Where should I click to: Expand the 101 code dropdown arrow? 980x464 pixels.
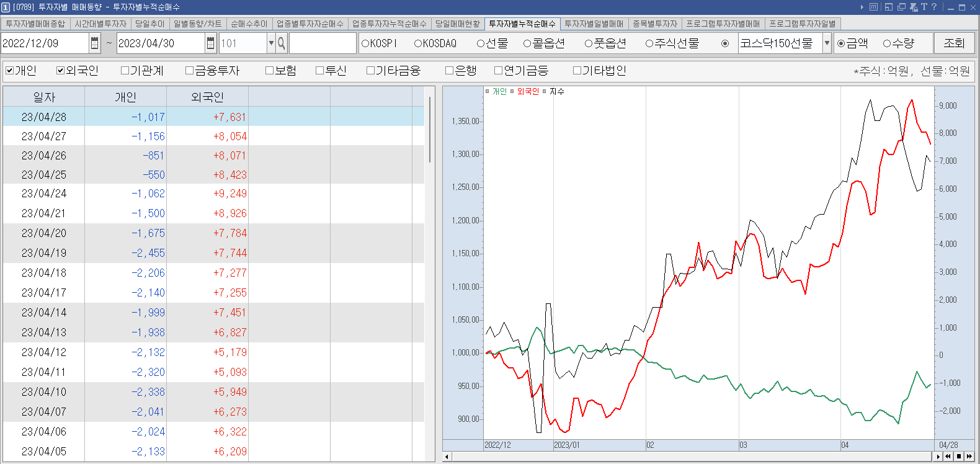click(x=271, y=43)
